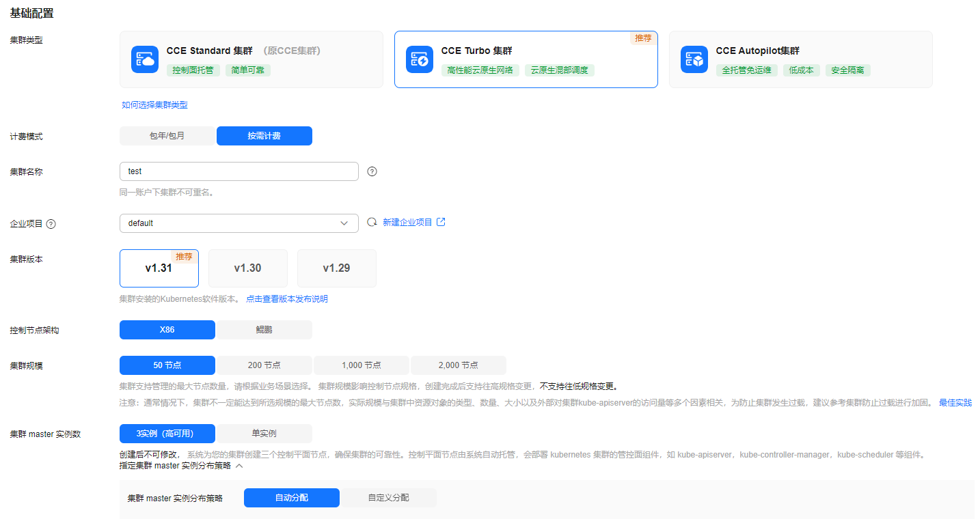Click the CCE Turbo cluster icon
The image size is (980, 519).
pos(420,59)
